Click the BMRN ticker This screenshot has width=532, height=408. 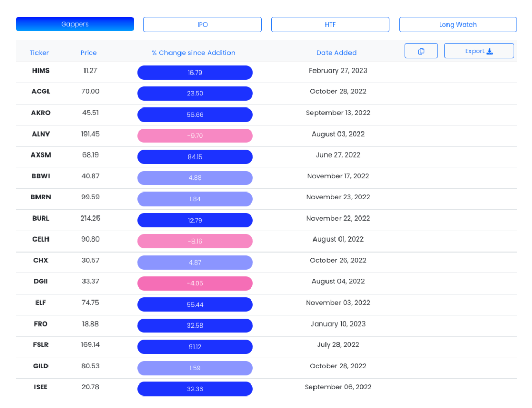(x=41, y=197)
